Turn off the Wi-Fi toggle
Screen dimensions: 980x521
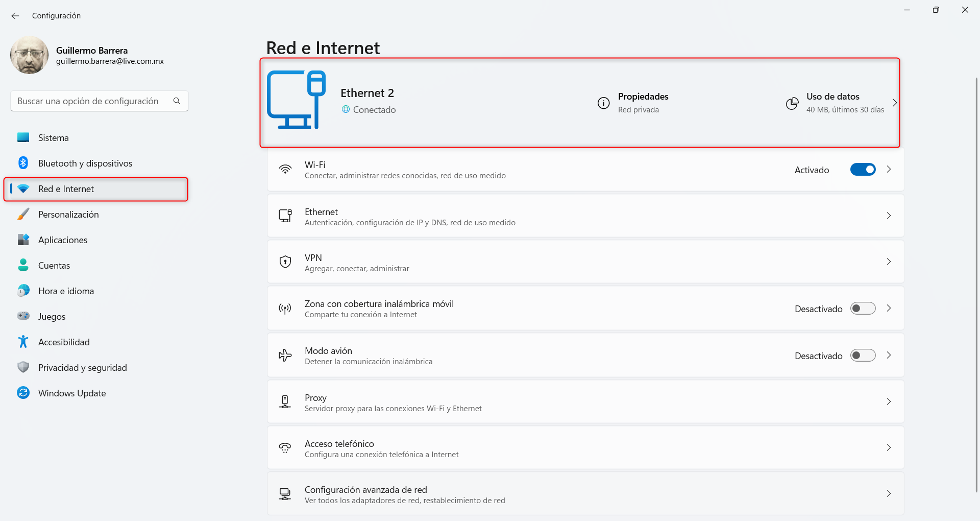863,170
